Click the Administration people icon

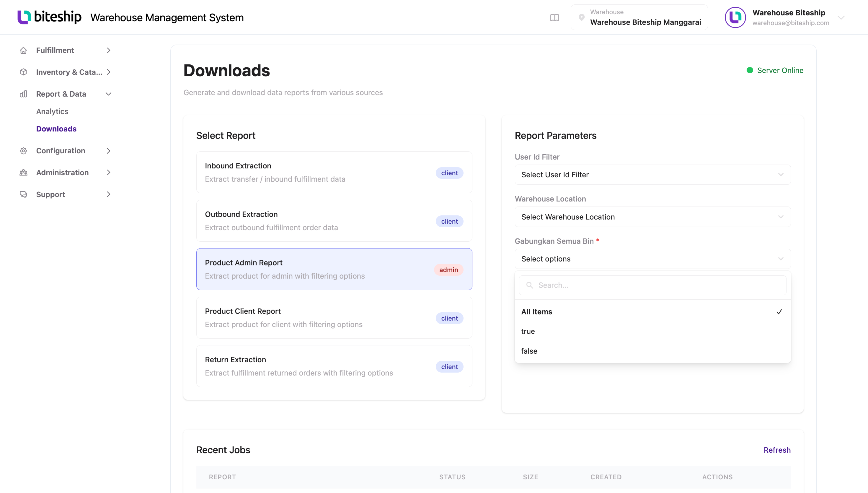point(23,173)
